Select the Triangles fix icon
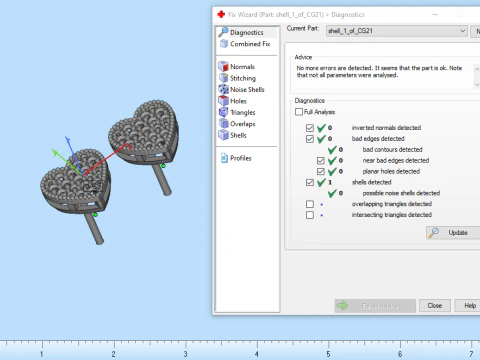Image resolution: width=480 pixels, height=360 pixels. coord(223,112)
